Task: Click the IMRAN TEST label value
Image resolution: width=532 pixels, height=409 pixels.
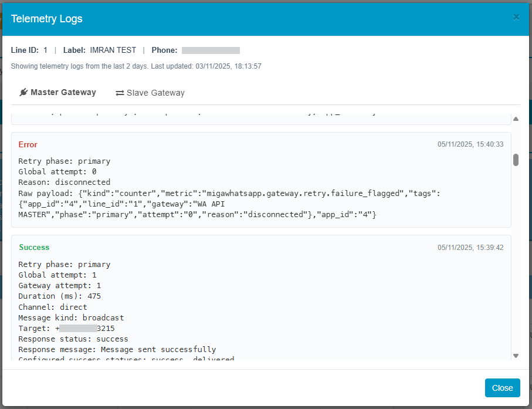Action: (x=113, y=50)
